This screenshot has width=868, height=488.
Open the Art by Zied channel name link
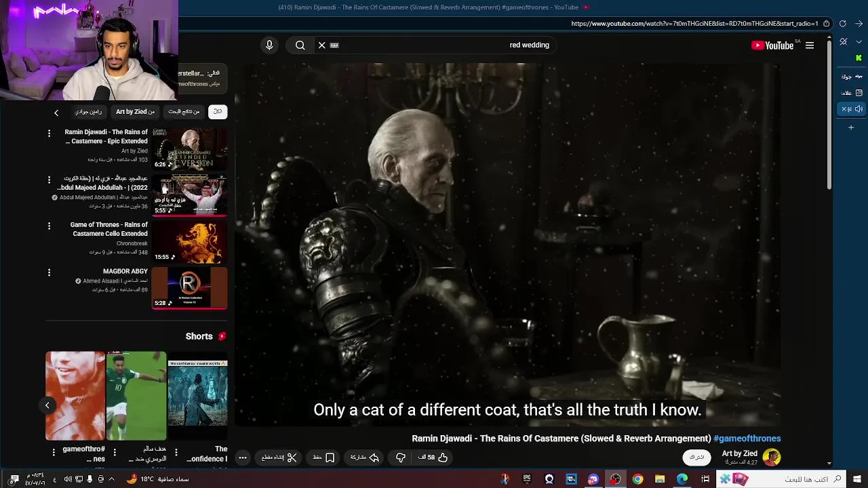coord(739,453)
